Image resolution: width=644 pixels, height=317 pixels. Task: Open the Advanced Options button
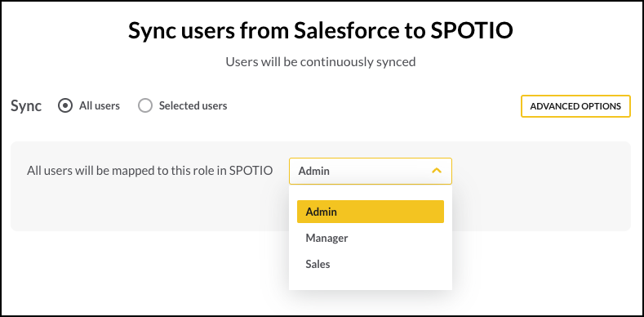click(x=575, y=106)
